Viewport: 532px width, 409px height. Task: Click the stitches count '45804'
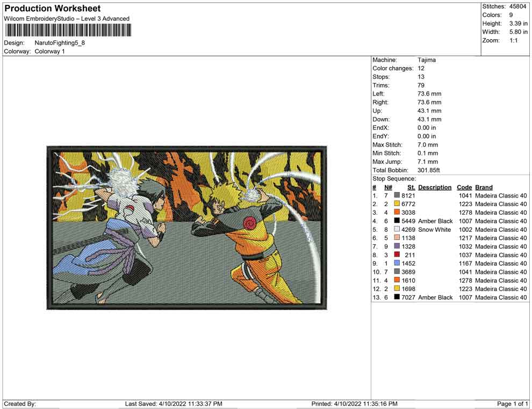(517, 6)
